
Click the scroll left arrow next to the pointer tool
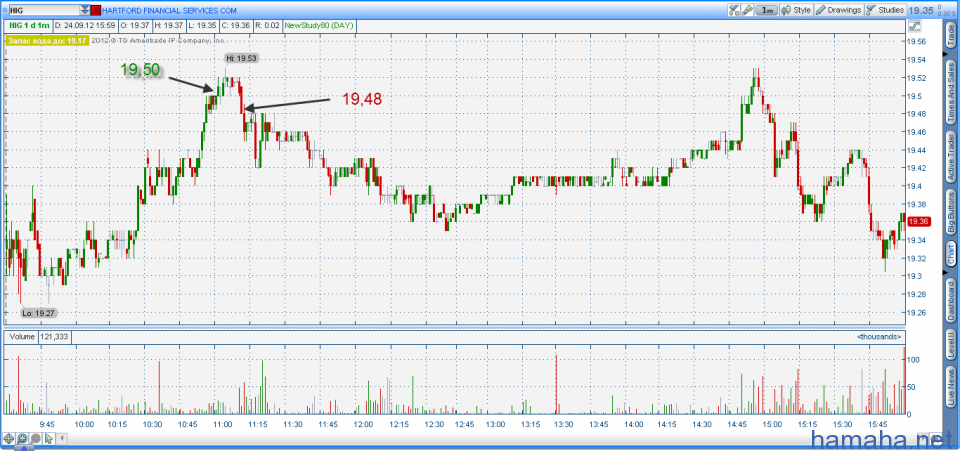point(62,438)
